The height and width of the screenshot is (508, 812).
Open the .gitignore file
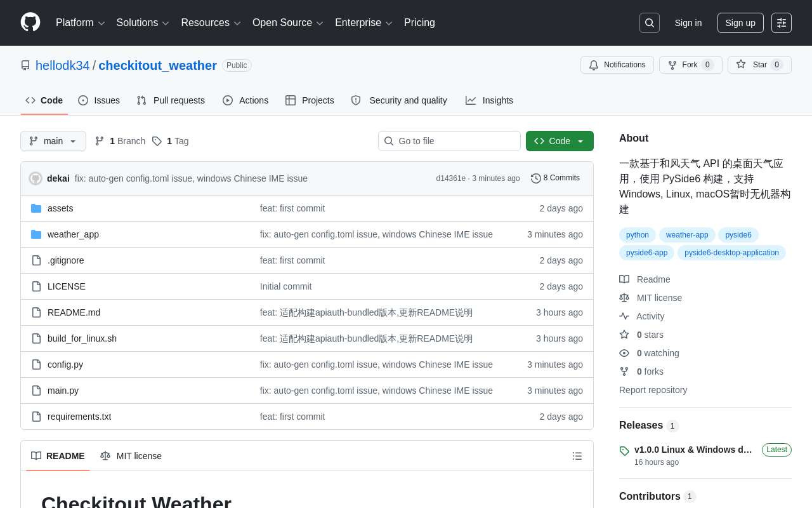[x=66, y=260]
